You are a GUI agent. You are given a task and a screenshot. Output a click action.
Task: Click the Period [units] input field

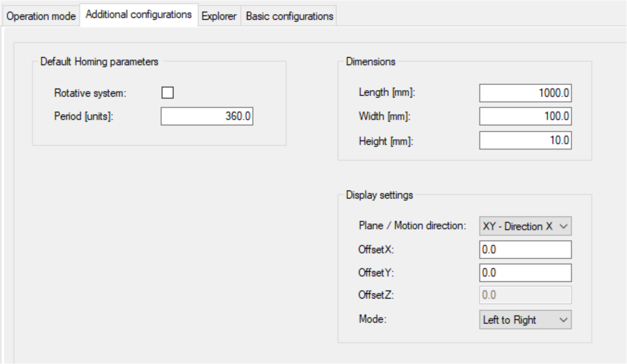point(207,116)
